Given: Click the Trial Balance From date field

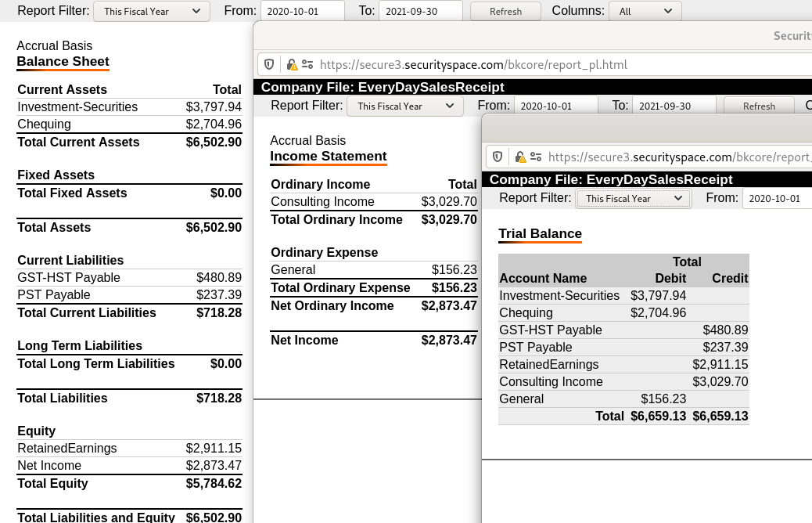Looking at the screenshot, I should click(x=776, y=198).
